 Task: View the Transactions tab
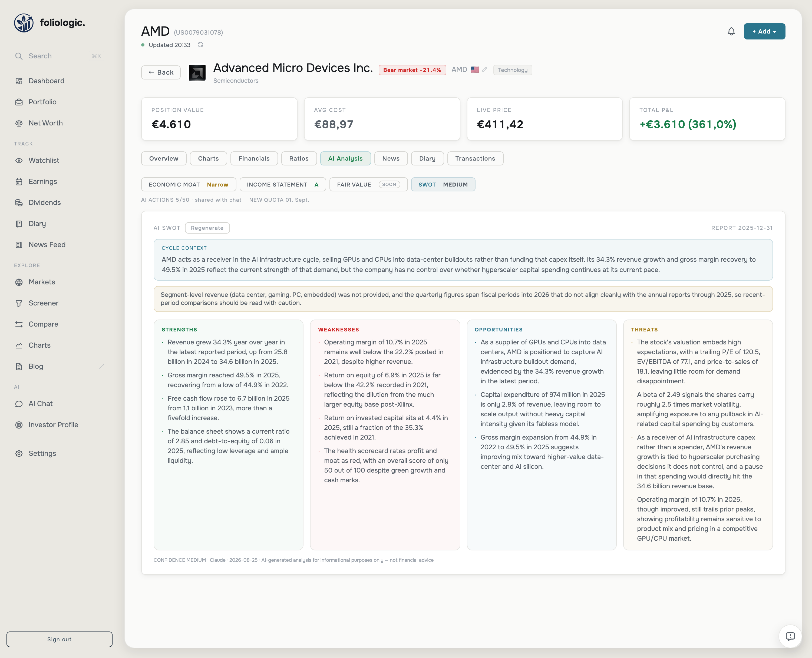475,158
